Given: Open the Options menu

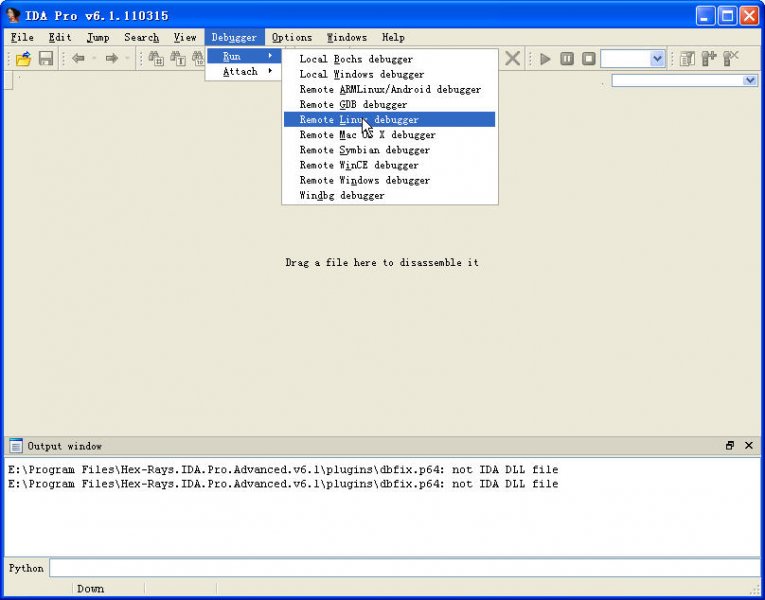Looking at the screenshot, I should 292,38.
